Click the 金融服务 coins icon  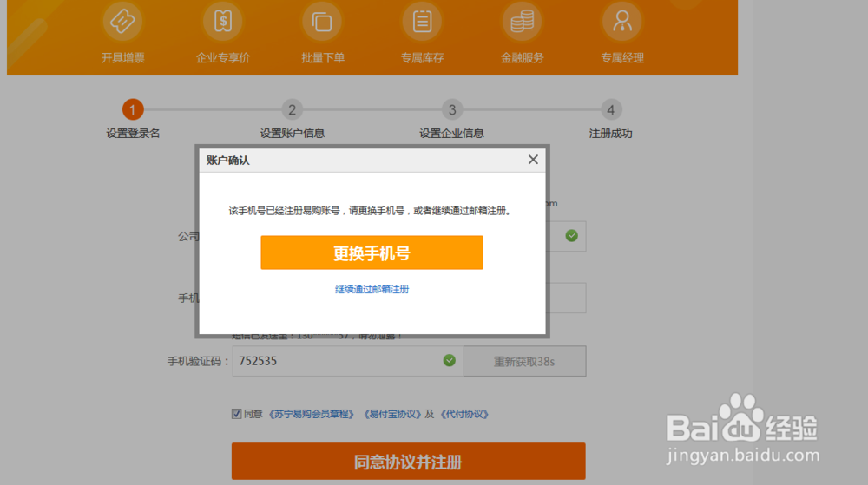point(522,22)
